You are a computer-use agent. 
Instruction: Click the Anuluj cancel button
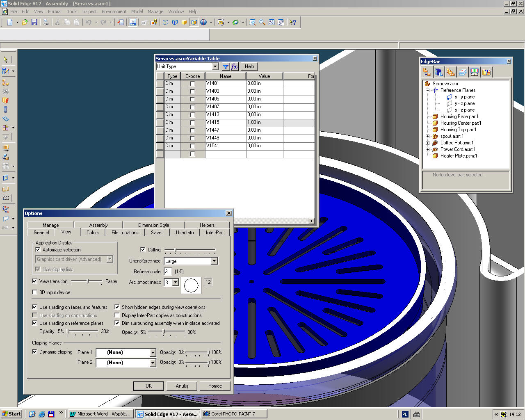click(x=182, y=386)
